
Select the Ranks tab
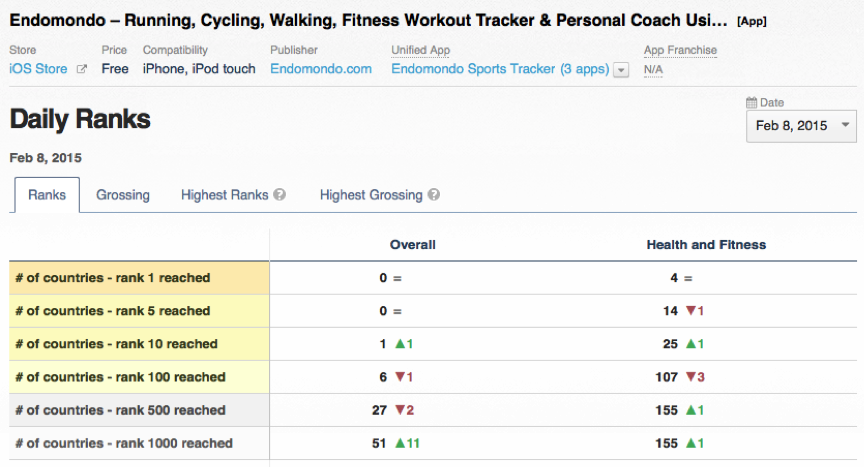pyautogui.click(x=47, y=195)
